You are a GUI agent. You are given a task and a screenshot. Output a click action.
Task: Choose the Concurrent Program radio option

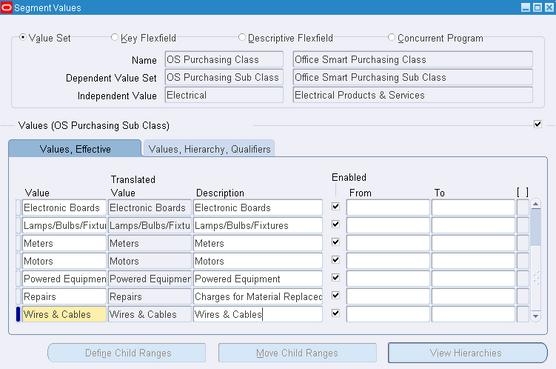tap(391, 37)
